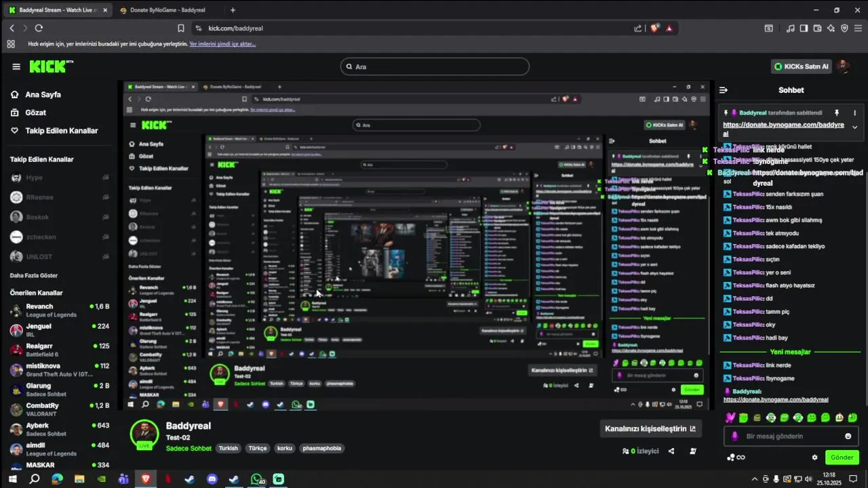Open the Sadece Sohbet category link
Image resolution: width=868 pixels, height=488 pixels.
189,449
